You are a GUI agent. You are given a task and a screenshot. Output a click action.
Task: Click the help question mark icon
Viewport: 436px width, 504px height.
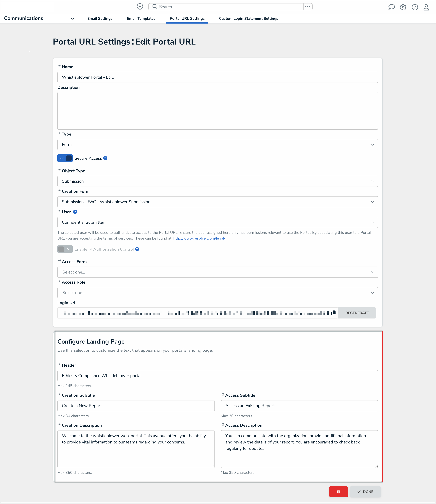pos(415,7)
